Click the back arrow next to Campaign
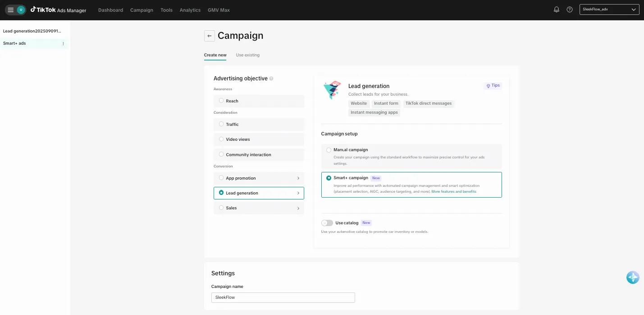 (x=209, y=36)
